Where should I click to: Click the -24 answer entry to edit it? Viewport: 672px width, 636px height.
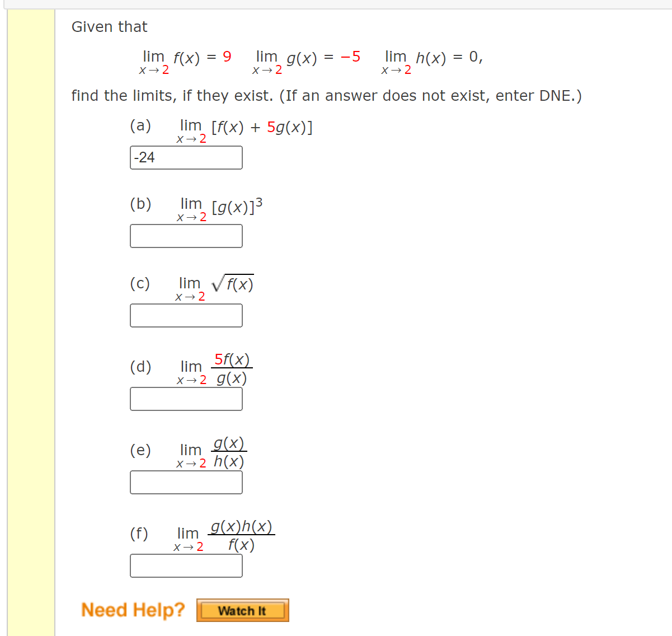186,157
